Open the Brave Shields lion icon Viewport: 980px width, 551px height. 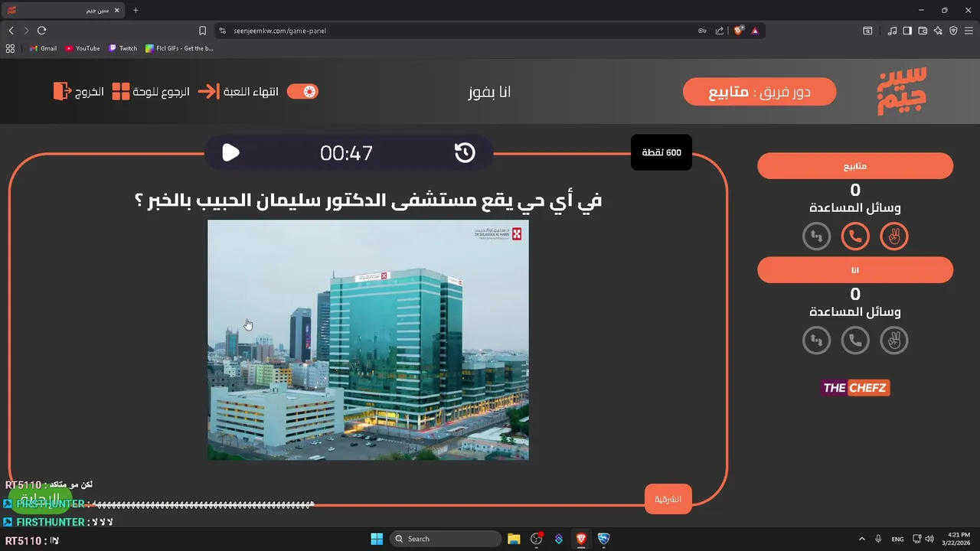pos(739,31)
